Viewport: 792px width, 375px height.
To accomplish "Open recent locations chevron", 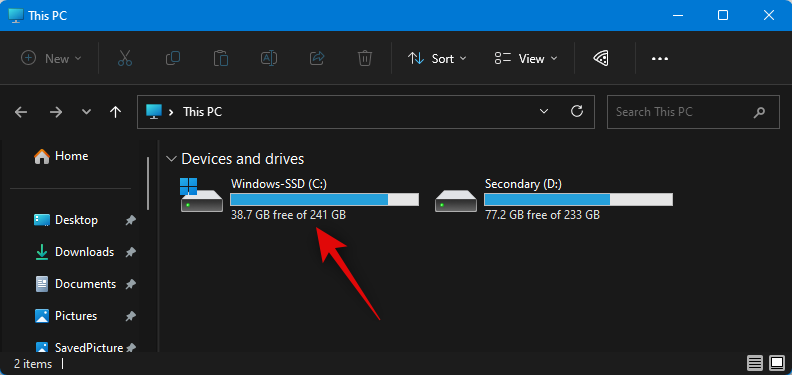I will pyautogui.click(x=86, y=112).
